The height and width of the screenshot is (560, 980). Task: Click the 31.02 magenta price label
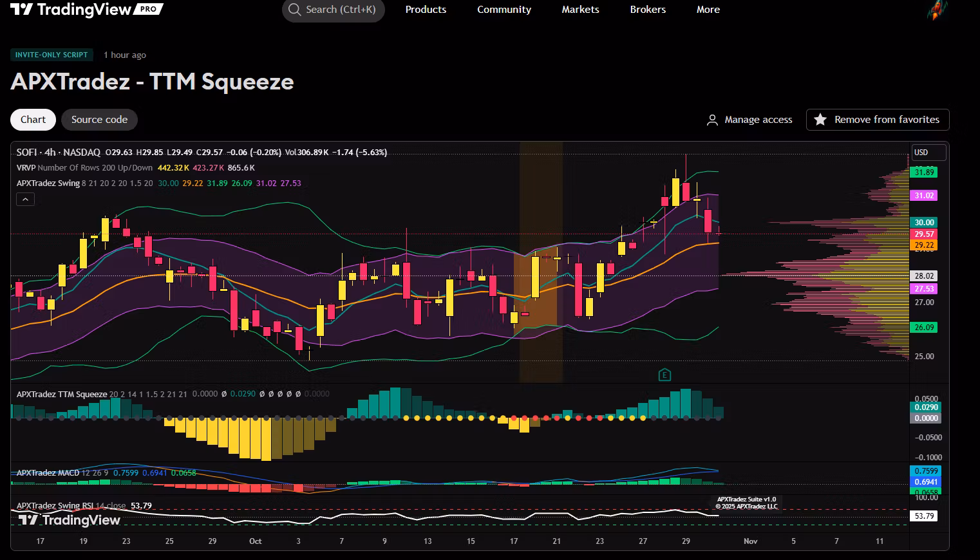tap(925, 196)
